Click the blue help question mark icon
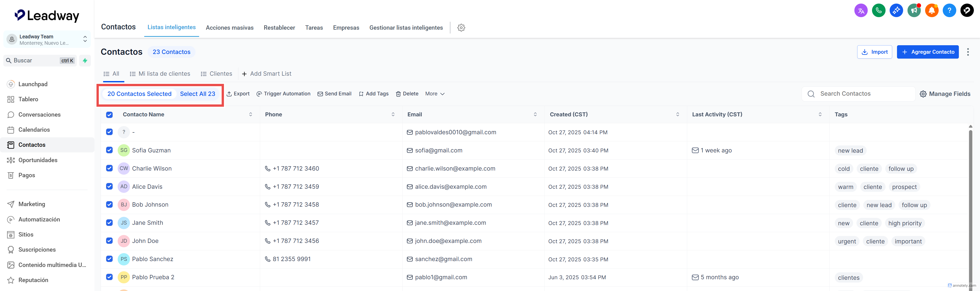Viewport: 980px width, 291px height. pyautogui.click(x=949, y=10)
